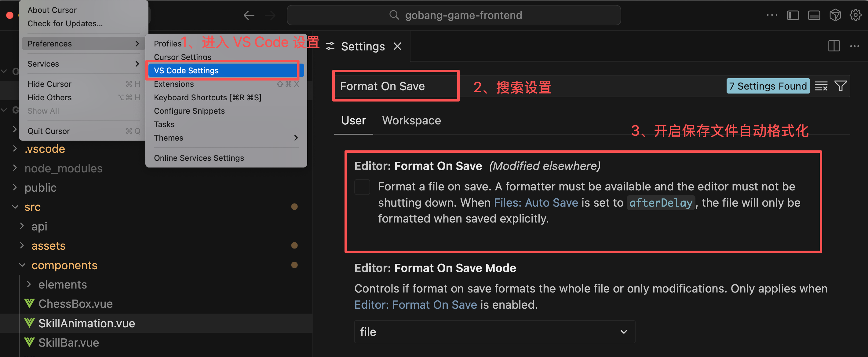Toggle primary sidebar layout icon

pyautogui.click(x=793, y=15)
